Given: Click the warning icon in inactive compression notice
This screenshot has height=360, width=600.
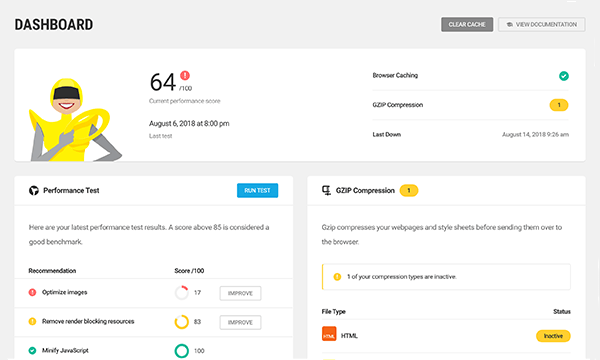Looking at the screenshot, I should click(x=337, y=277).
